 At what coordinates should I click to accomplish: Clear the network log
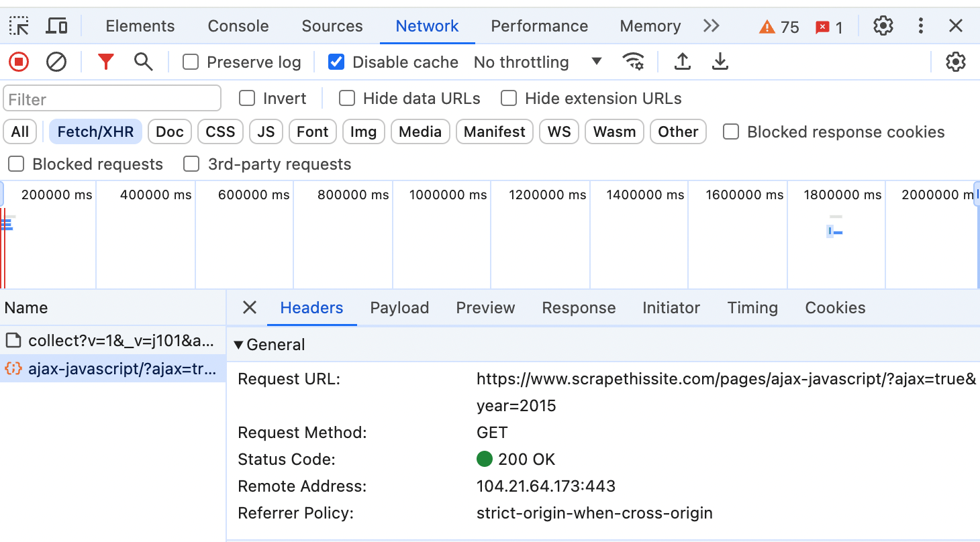[x=56, y=62]
